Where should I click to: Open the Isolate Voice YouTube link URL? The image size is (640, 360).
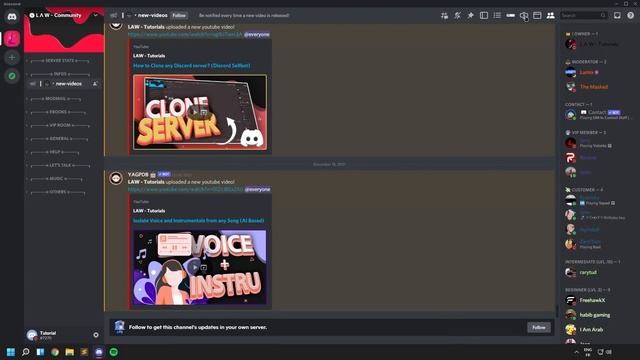tap(185, 189)
